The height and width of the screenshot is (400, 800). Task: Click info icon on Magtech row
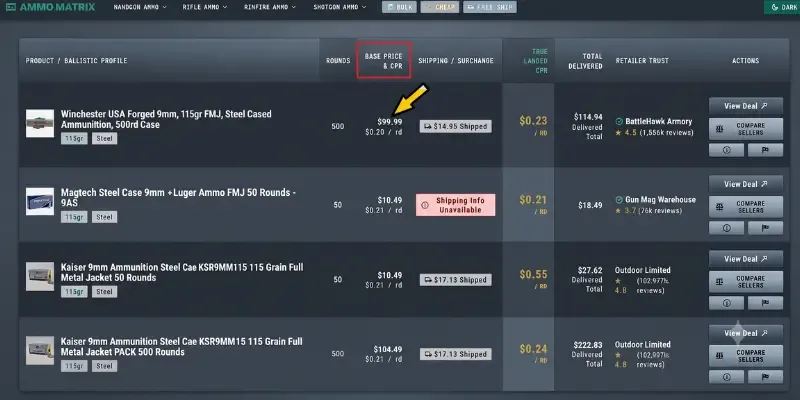(726, 228)
